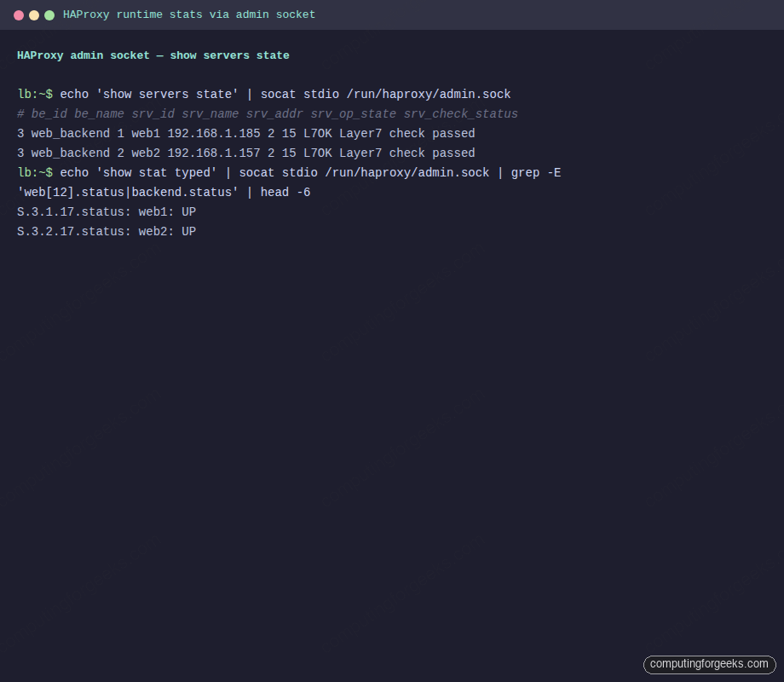Click the grep -E pipe segment
This screenshot has height=682, width=784.
pos(539,172)
